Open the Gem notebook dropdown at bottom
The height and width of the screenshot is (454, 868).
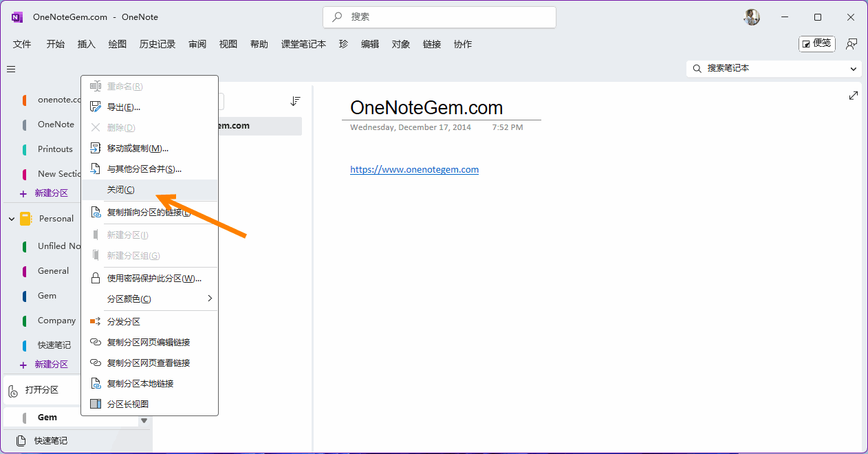(x=143, y=420)
